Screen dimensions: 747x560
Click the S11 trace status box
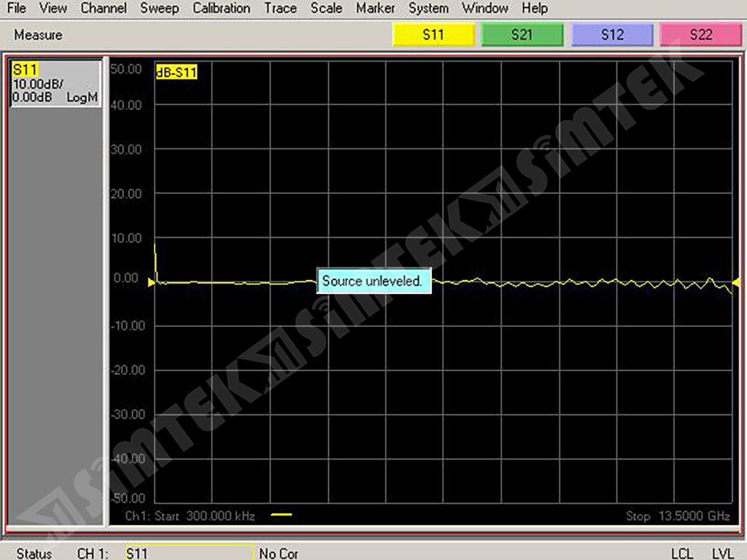pyautogui.click(x=55, y=83)
